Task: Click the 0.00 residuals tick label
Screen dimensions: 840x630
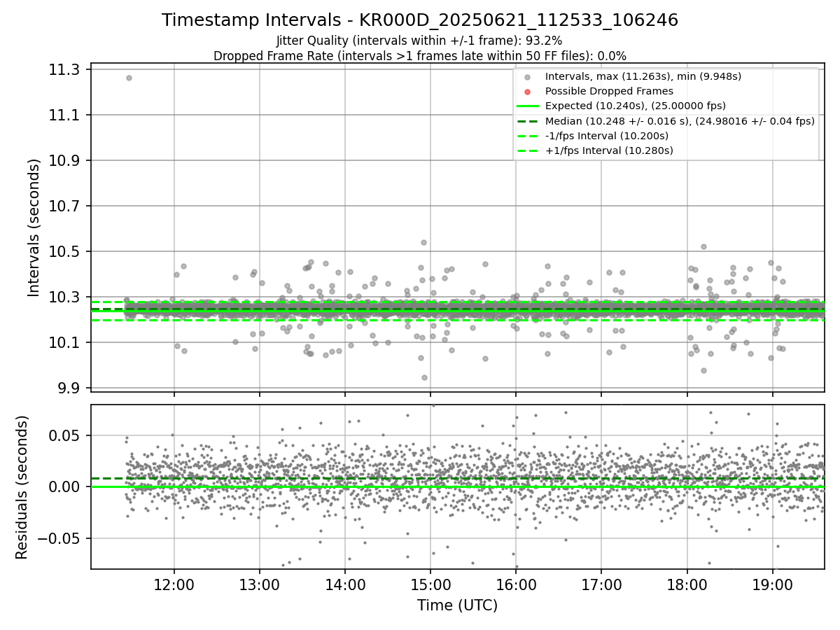Action: click(66, 486)
